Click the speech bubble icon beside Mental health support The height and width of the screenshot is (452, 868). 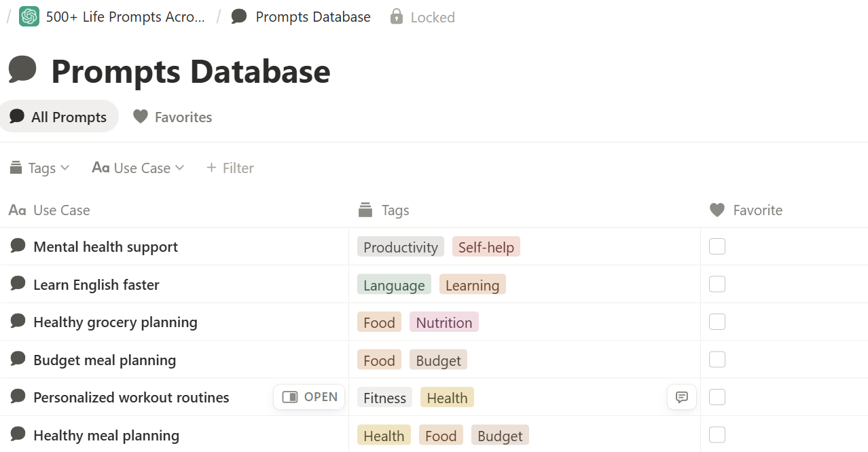(x=18, y=246)
